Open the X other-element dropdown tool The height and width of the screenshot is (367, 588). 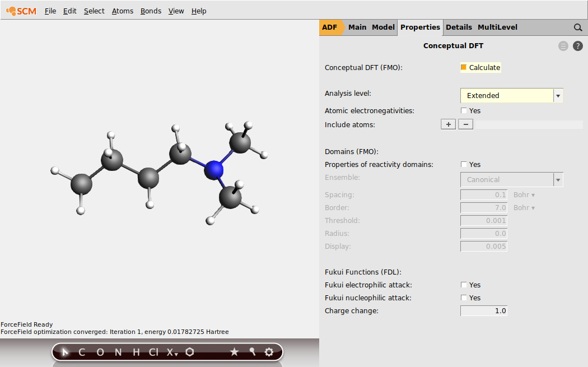(x=171, y=352)
